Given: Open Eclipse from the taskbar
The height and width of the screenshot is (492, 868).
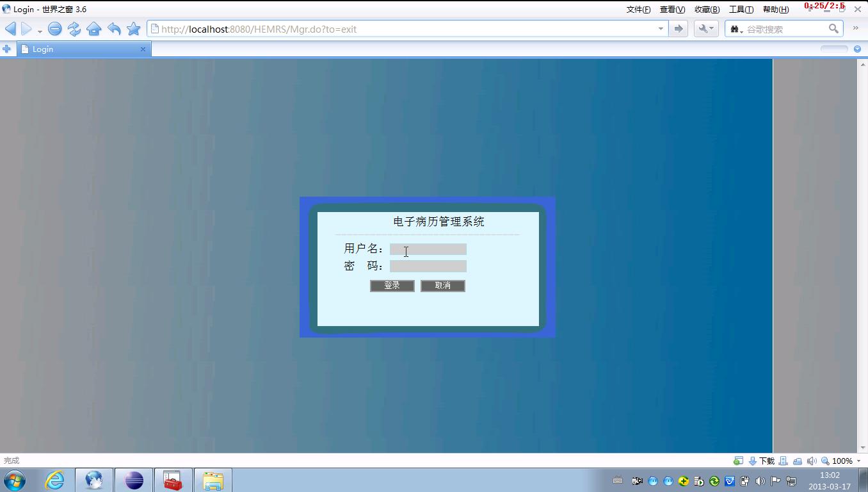Looking at the screenshot, I should [134, 480].
